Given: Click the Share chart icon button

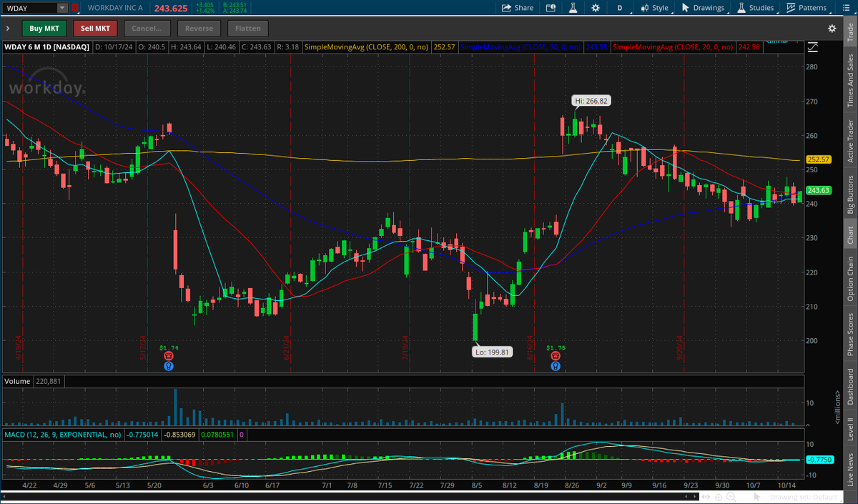Looking at the screenshot, I should click(x=518, y=8).
